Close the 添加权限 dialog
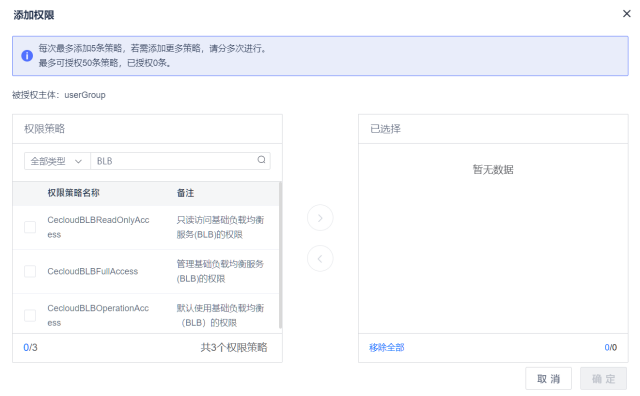Screen dimensions: 640x396 [627, 14]
